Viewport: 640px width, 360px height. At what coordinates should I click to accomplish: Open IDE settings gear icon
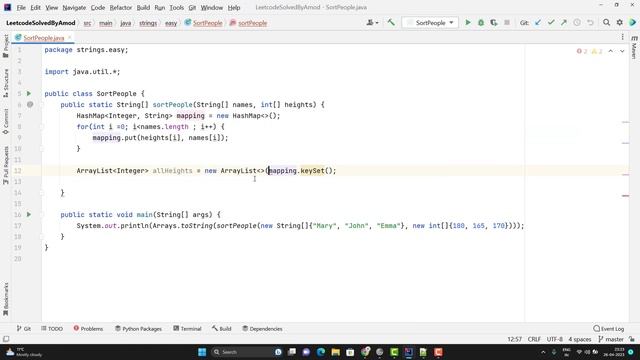(620, 23)
